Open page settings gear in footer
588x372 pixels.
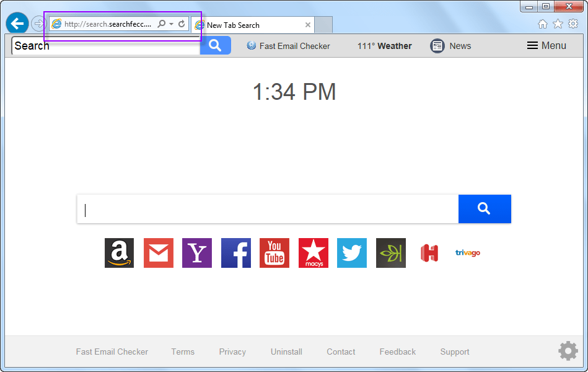tap(568, 351)
